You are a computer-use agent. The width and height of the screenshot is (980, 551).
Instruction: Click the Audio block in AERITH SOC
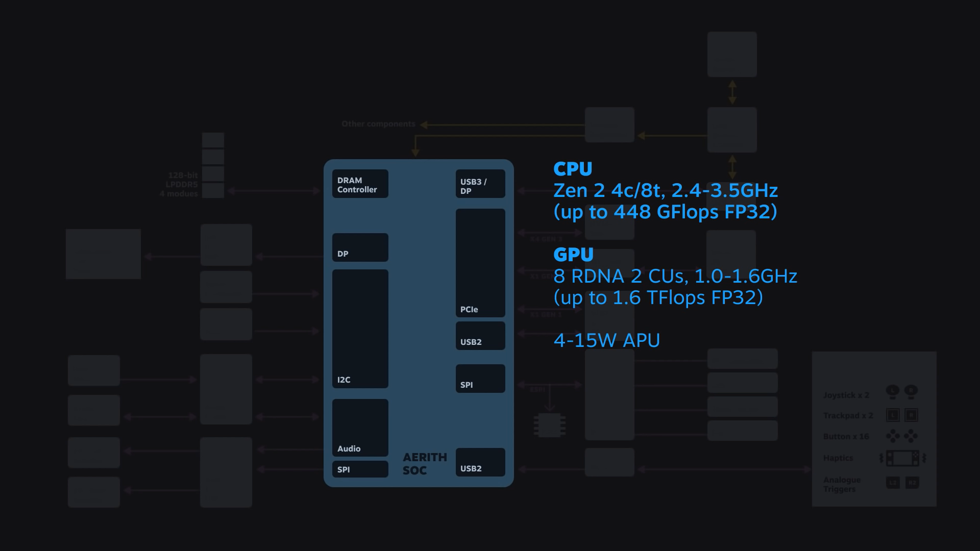(x=360, y=427)
